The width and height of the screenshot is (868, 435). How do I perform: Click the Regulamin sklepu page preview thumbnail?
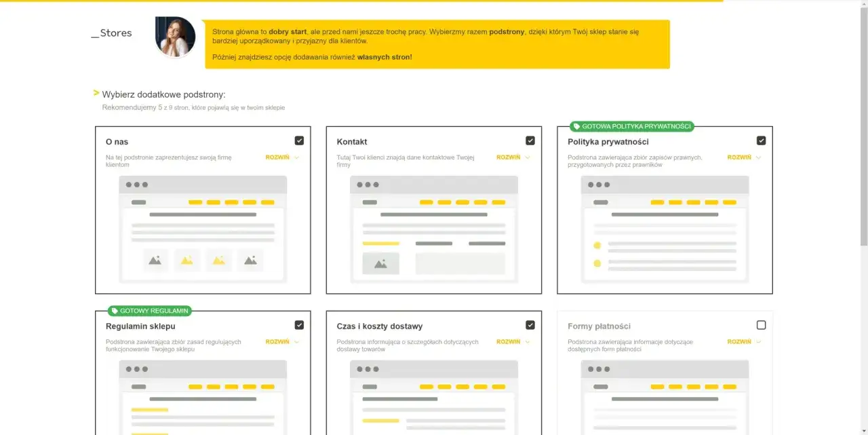pyautogui.click(x=203, y=397)
